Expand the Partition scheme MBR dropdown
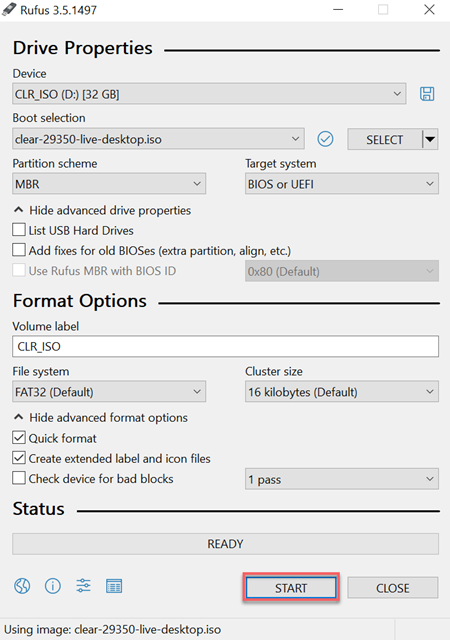450x640 pixels. 109,184
